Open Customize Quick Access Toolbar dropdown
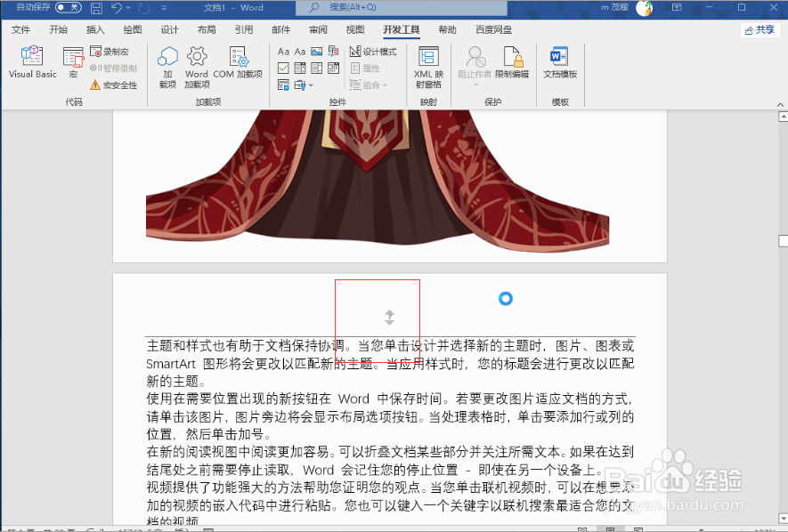 [164, 7]
